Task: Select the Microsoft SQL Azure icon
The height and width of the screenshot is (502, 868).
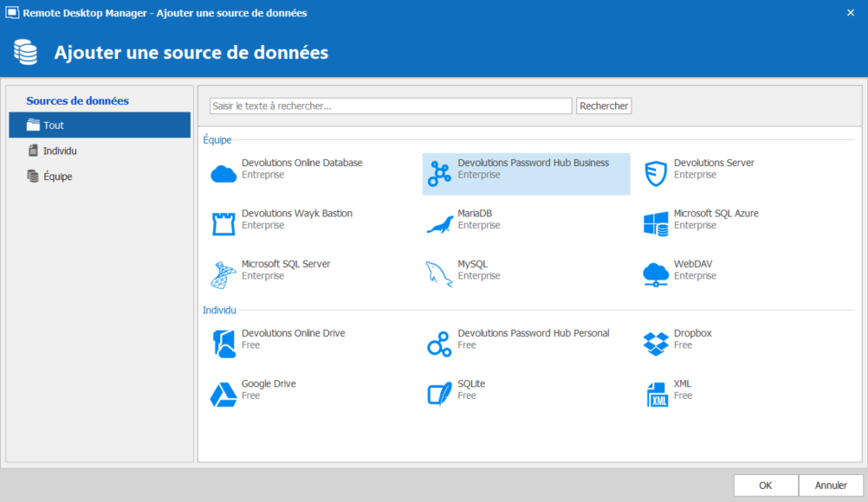Action: coord(656,224)
